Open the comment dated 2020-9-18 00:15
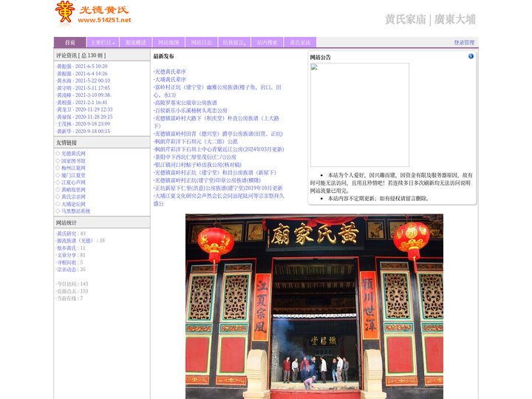This screenshot has width=532, height=399. [x=83, y=131]
